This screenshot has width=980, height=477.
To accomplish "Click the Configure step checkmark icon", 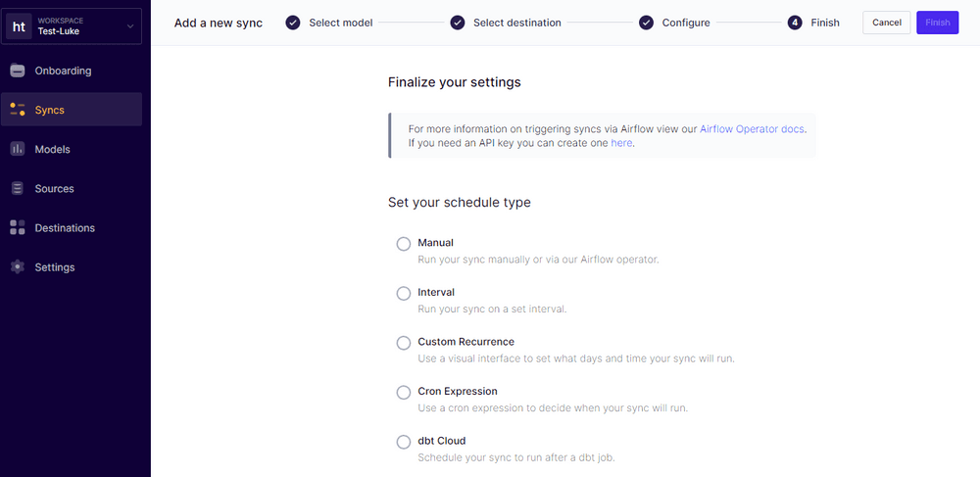I will pos(646,23).
